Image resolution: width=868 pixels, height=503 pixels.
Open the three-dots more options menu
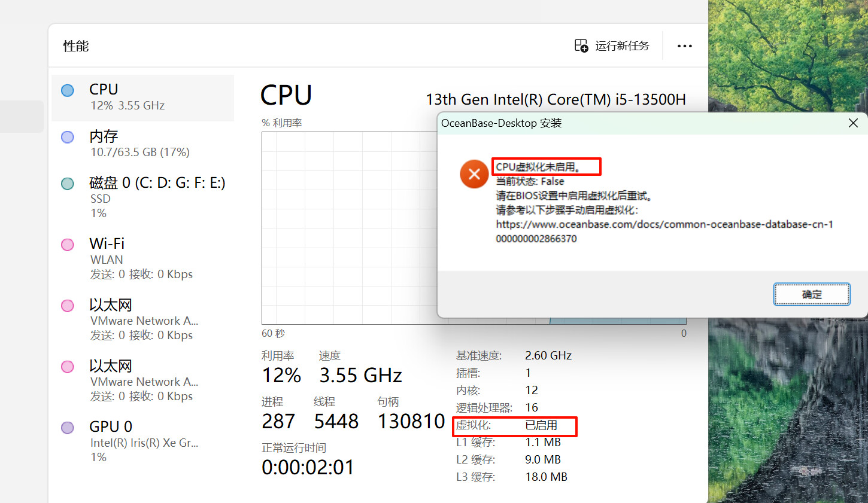click(684, 46)
